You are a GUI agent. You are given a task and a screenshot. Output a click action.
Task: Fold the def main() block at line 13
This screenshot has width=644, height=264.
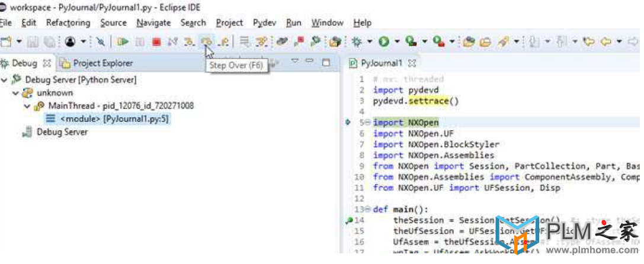367,210
